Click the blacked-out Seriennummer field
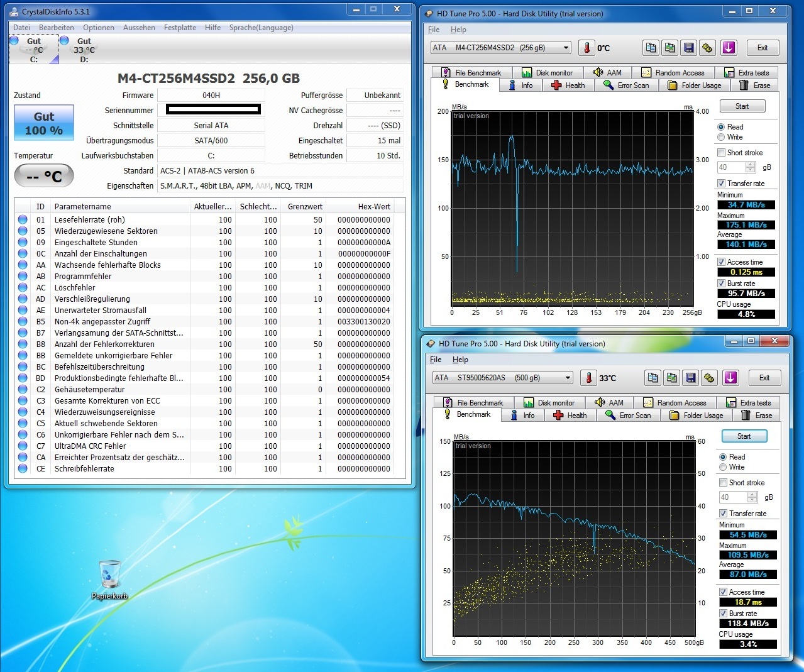 click(213, 109)
